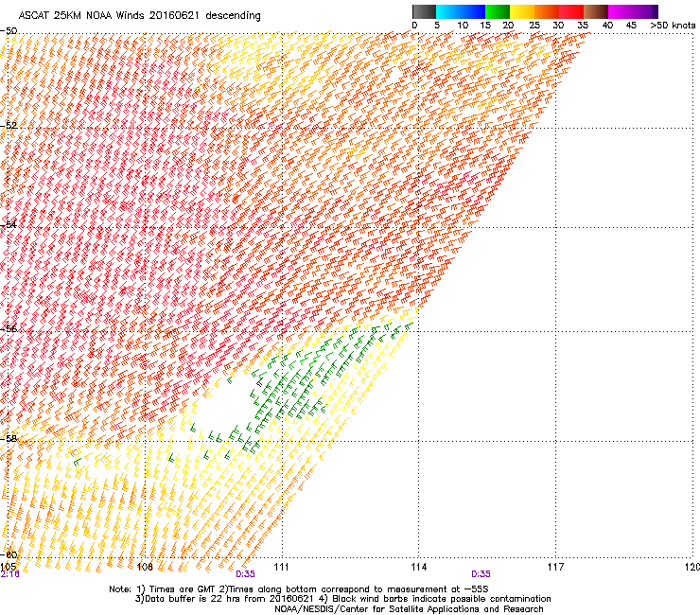
Task: Click the '25' legend scale label
Action: coord(534,26)
